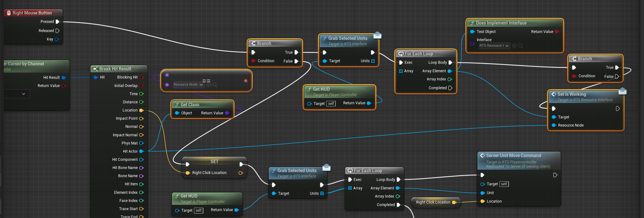The image size is (644, 218).
Task: Click the magnifier icon beside Resource Node dropdown
Action: coord(215,85)
